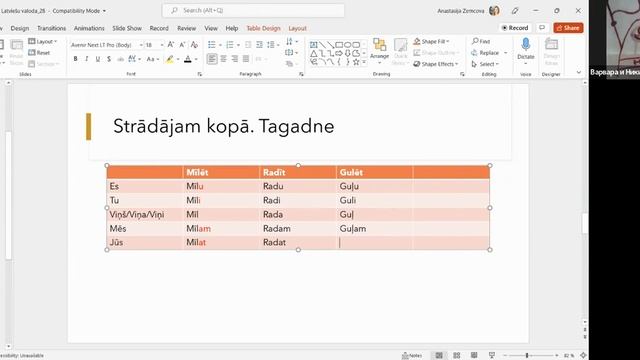This screenshot has height=360, width=640.
Task: Justify the text
Action: coord(246,59)
